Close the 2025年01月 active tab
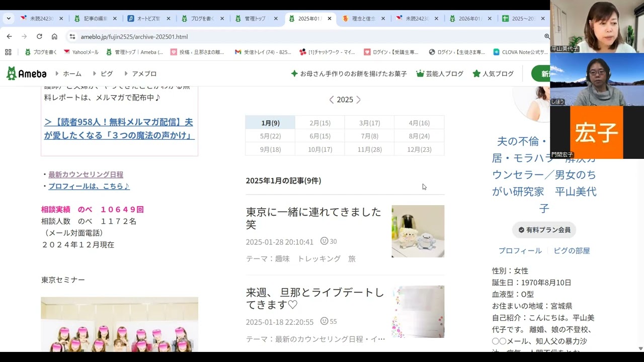Viewport: 644px width, 362px height. tap(330, 19)
